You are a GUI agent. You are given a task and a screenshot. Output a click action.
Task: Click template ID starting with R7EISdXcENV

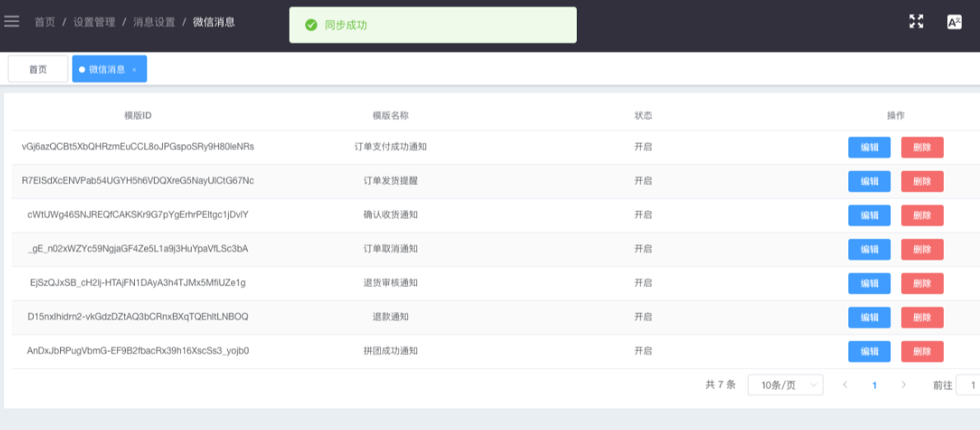coord(138,181)
